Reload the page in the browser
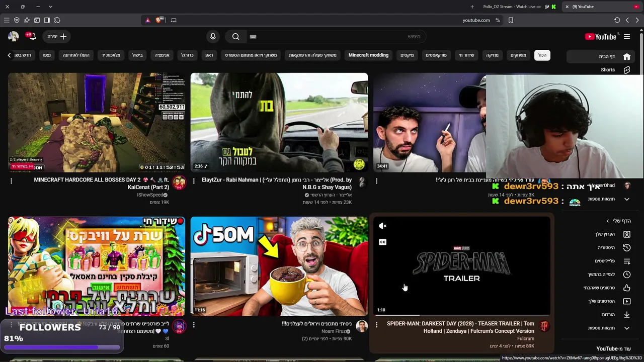644x362 pixels. coord(617,20)
